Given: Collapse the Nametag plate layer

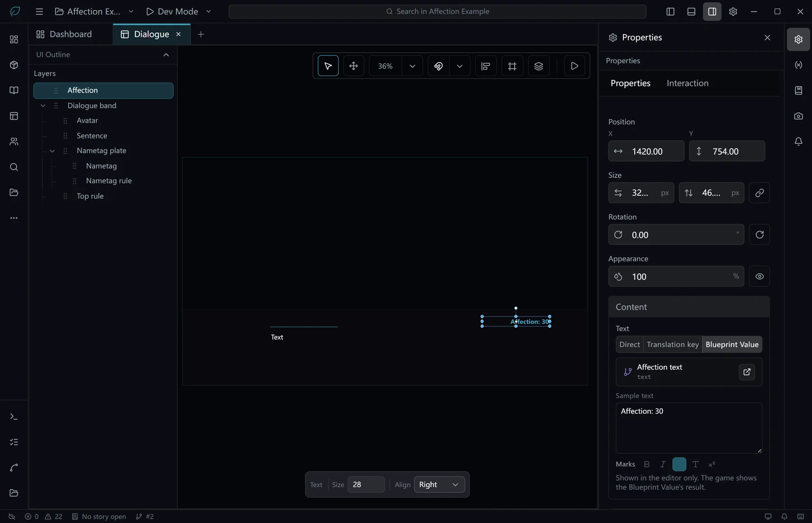Looking at the screenshot, I should point(52,151).
